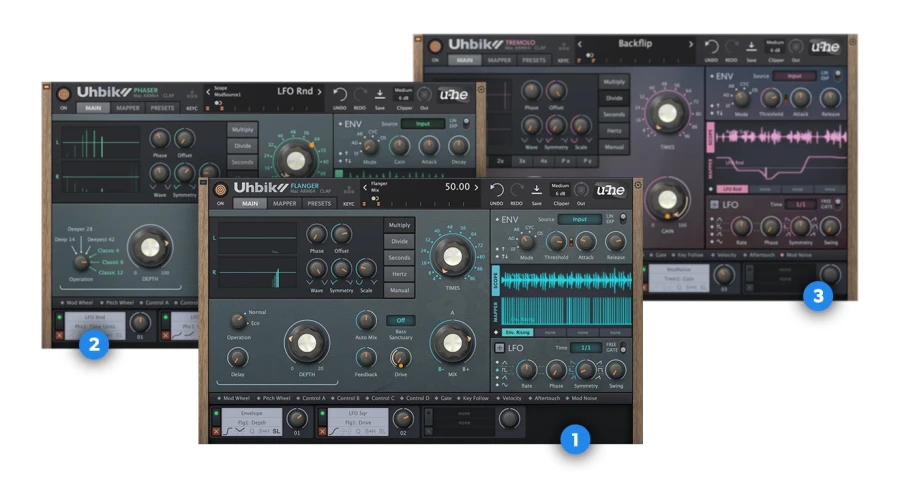Screen dimensions: 900x479
Task: Go to next parameter after 50.00 in Flanger
Action: pyautogui.click(x=476, y=187)
